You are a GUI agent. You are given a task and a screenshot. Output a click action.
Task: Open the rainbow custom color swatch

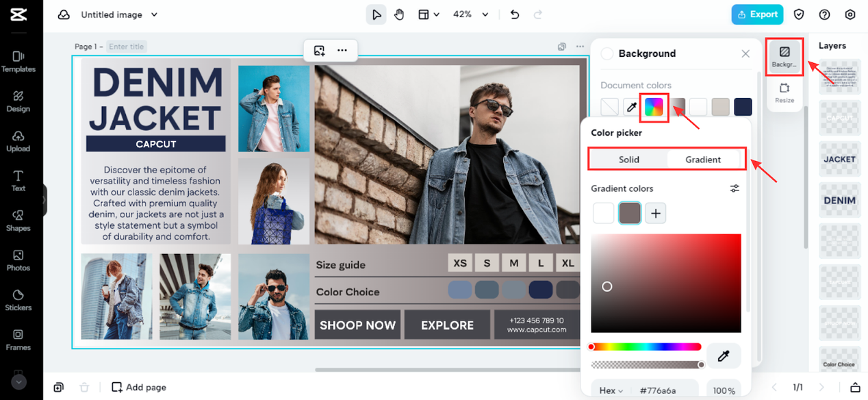(x=654, y=107)
